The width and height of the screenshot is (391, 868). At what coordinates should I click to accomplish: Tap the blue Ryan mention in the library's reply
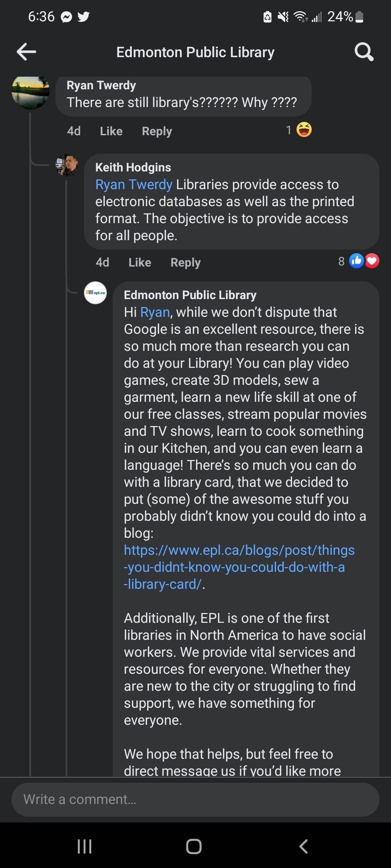click(x=155, y=312)
